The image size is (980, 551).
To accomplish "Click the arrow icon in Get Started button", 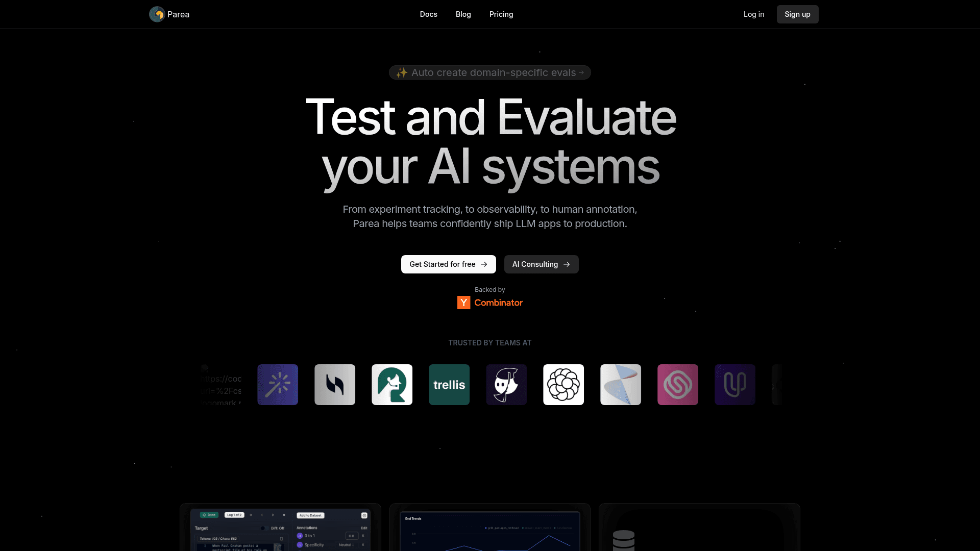I will pos(484,264).
